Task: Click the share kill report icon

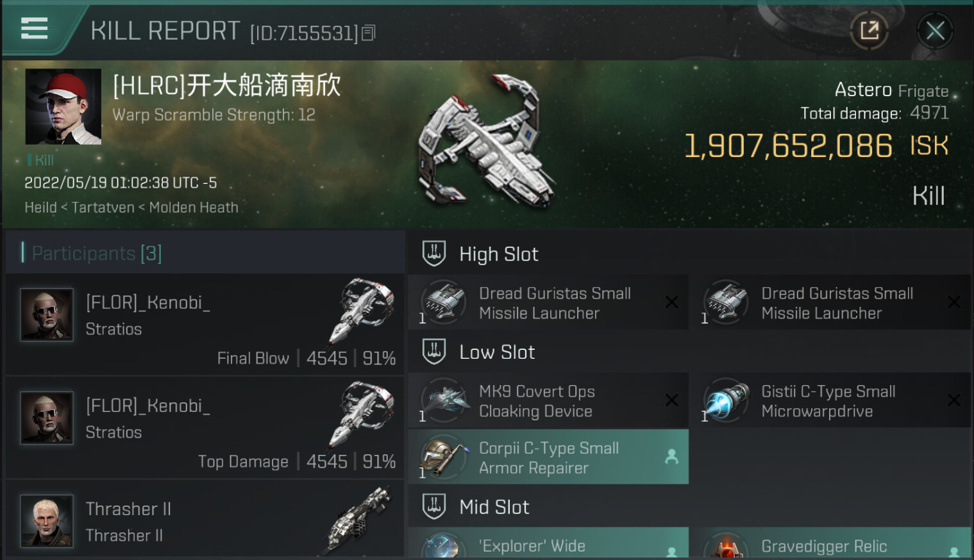Action: (x=869, y=31)
